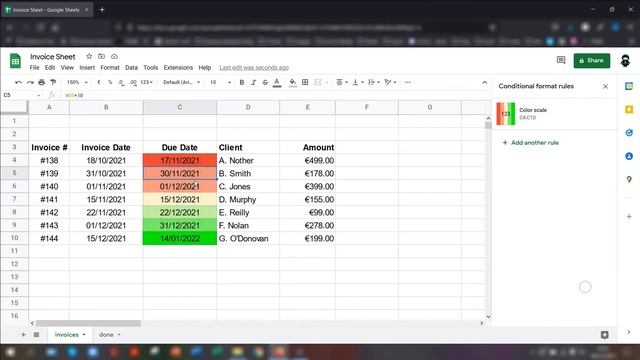Show all sheets list
640x360 pixels.
(x=36, y=335)
